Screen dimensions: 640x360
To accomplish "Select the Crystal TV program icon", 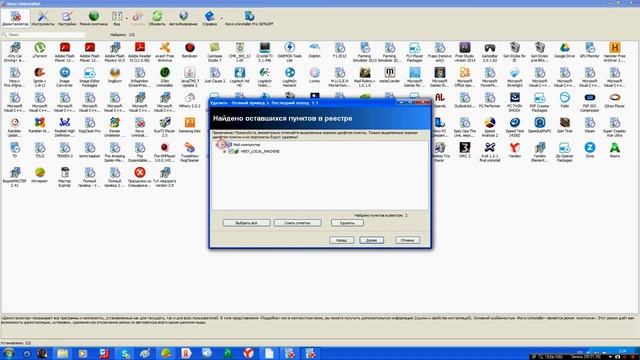I will tap(264, 52).
